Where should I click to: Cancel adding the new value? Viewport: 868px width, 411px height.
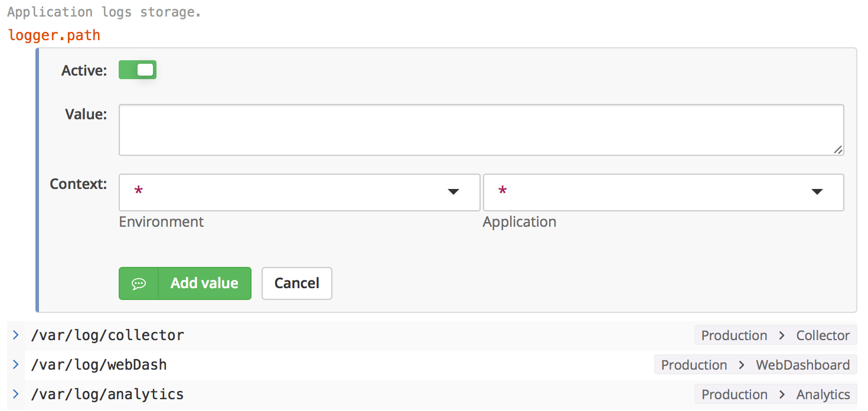(x=297, y=283)
